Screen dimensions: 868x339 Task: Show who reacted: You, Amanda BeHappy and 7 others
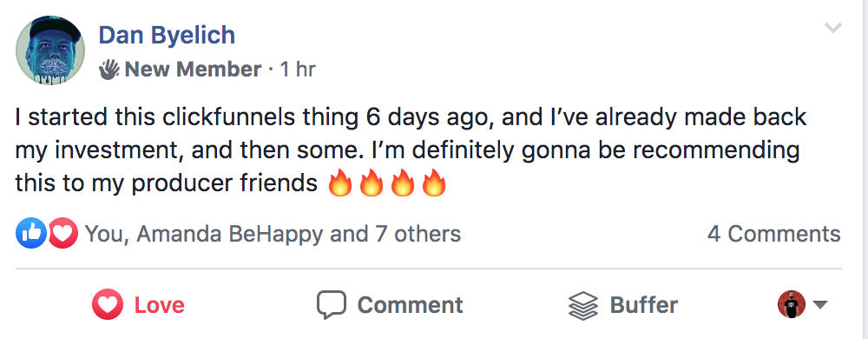(273, 234)
